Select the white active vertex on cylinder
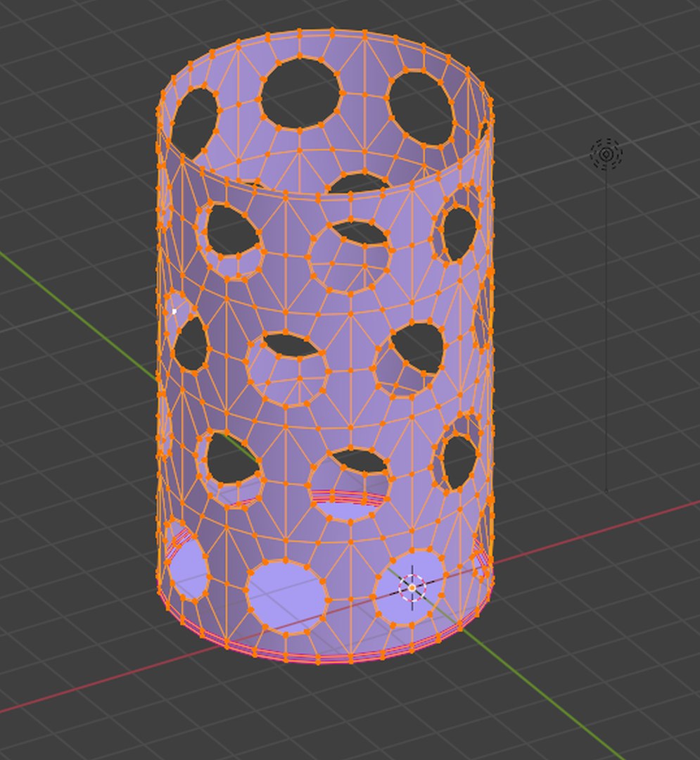Screen dimensions: 700x760 coord(174,312)
